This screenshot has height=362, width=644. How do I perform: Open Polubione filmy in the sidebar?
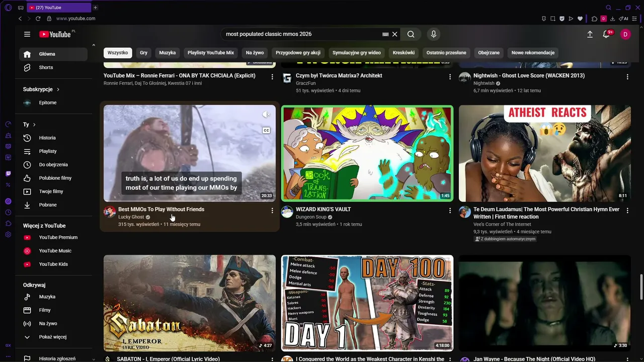[x=53, y=178]
